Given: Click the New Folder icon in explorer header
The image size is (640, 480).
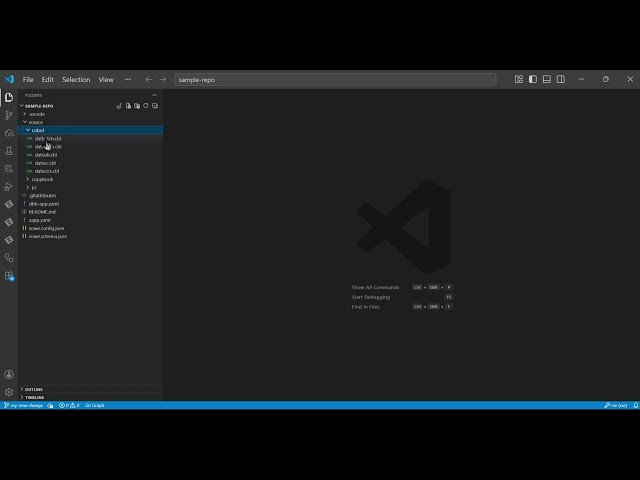Looking at the screenshot, I should pyautogui.click(x=137, y=106).
